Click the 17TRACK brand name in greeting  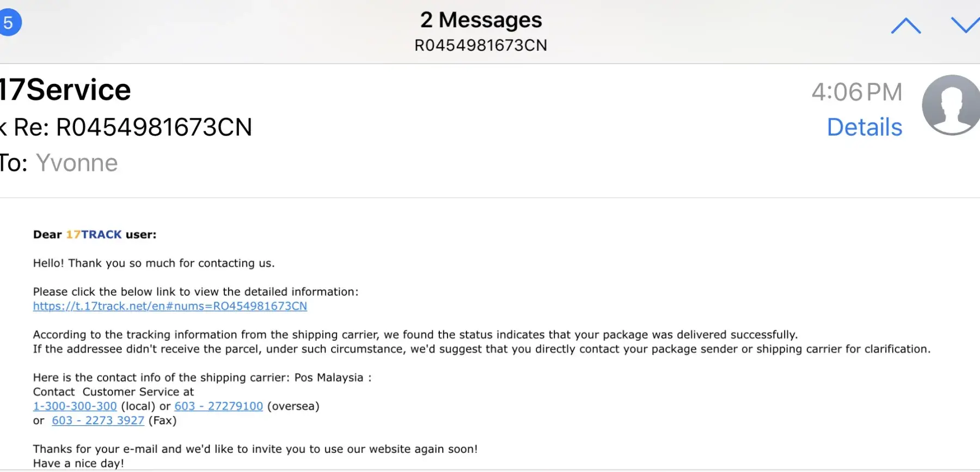(x=94, y=235)
